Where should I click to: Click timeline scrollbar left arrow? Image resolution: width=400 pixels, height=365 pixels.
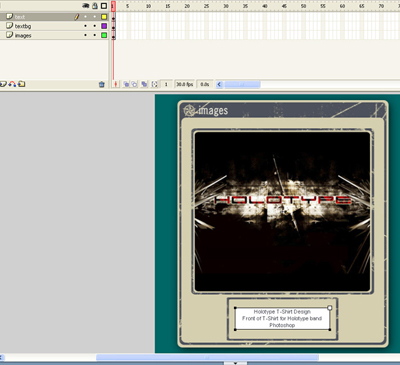[219, 84]
